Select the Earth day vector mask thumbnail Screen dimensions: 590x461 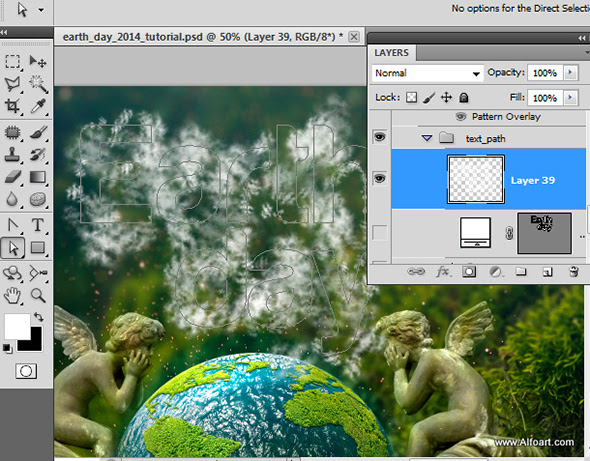[x=544, y=233]
